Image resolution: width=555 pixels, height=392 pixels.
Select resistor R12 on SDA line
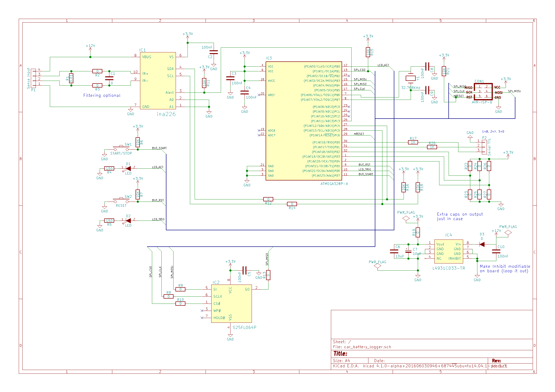(x=268, y=199)
